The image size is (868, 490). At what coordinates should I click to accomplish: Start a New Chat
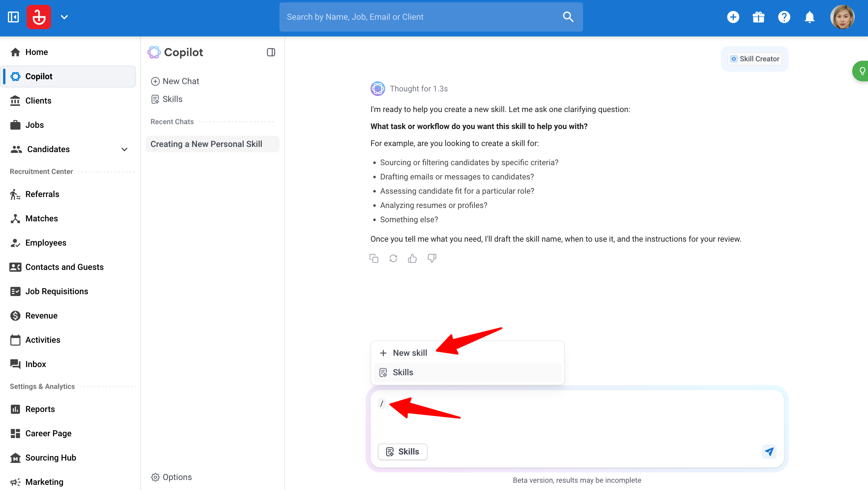click(175, 81)
